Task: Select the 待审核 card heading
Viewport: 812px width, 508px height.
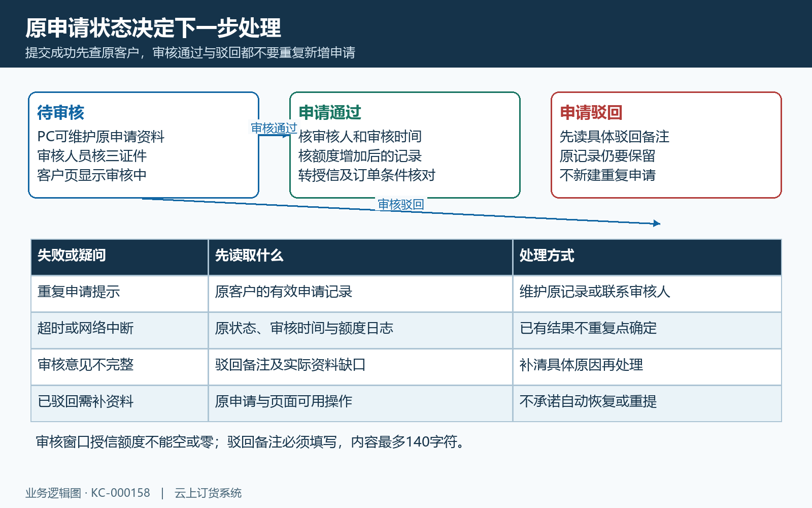Action: (60, 112)
